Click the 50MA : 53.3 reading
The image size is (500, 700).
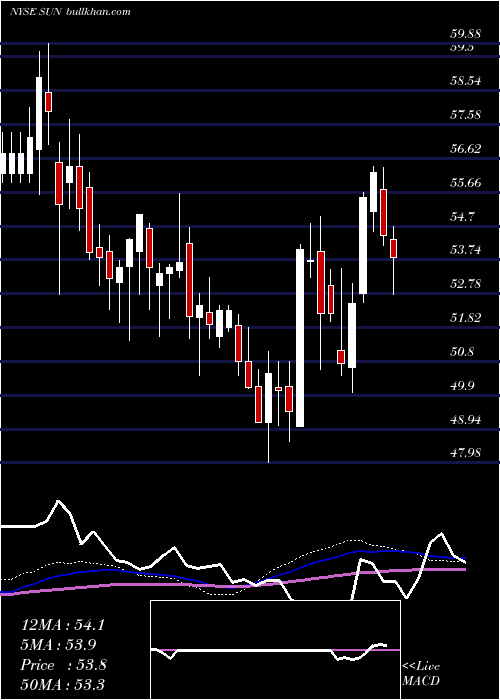(x=63, y=685)
